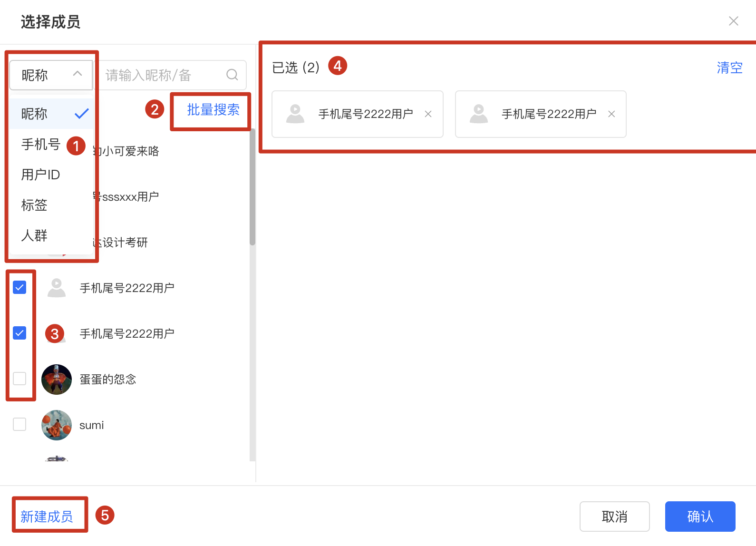Uncheck the second 手机尾号2222用户 checkbox
Viewport: 756px width, 546px height.
[x=19, y=333]
